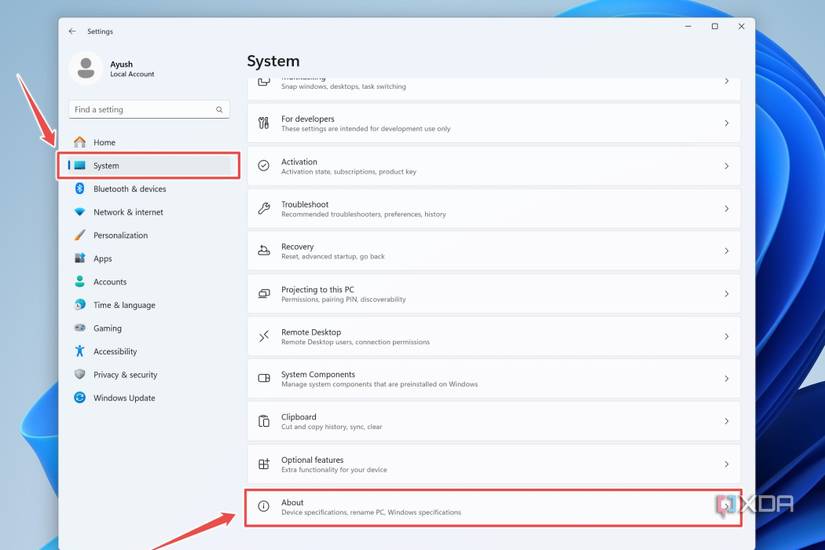Expand the For developers chevron
The height and width of the screenshot is (550, 825).
click(726, 123)
